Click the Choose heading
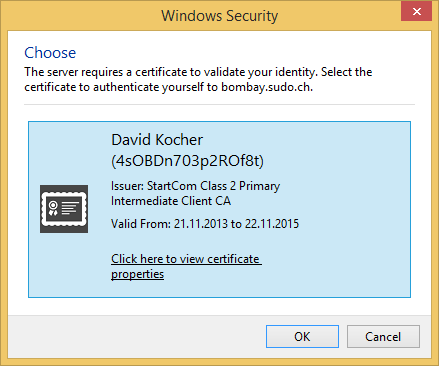Viewport: 439px width, 366px height. [50, 53]
